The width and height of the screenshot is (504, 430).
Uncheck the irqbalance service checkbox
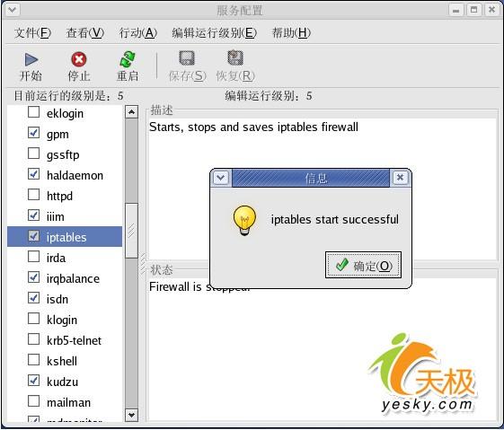(x=34, y=277)
